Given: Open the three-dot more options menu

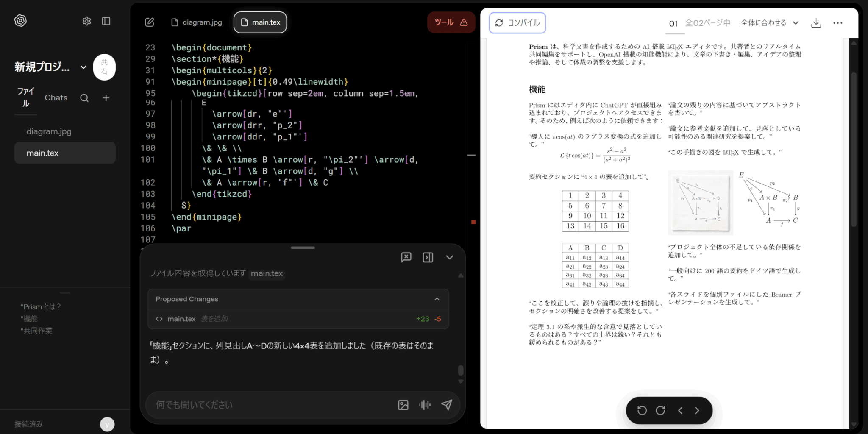Looking at the screenshot, I should pos(837,23).
